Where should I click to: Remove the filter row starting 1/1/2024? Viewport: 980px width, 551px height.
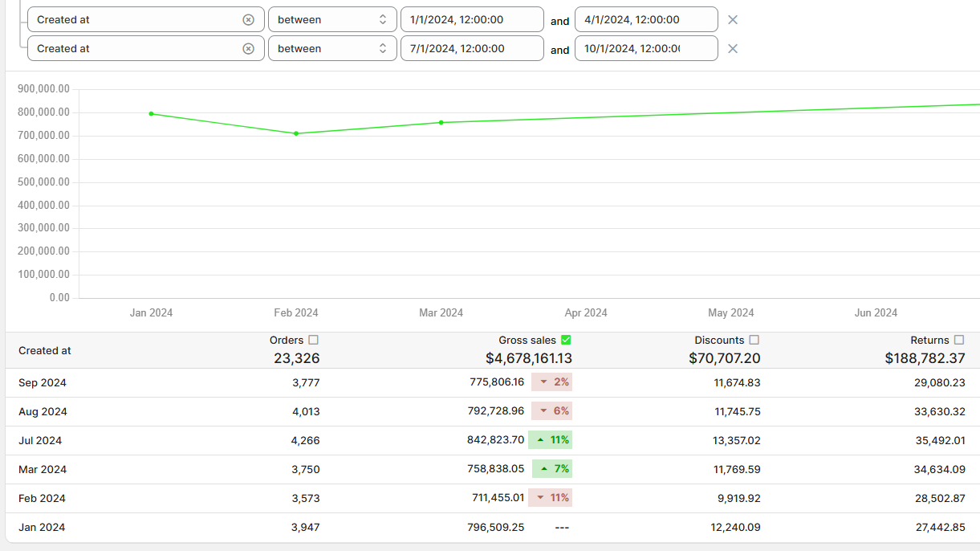click(732, 20)
